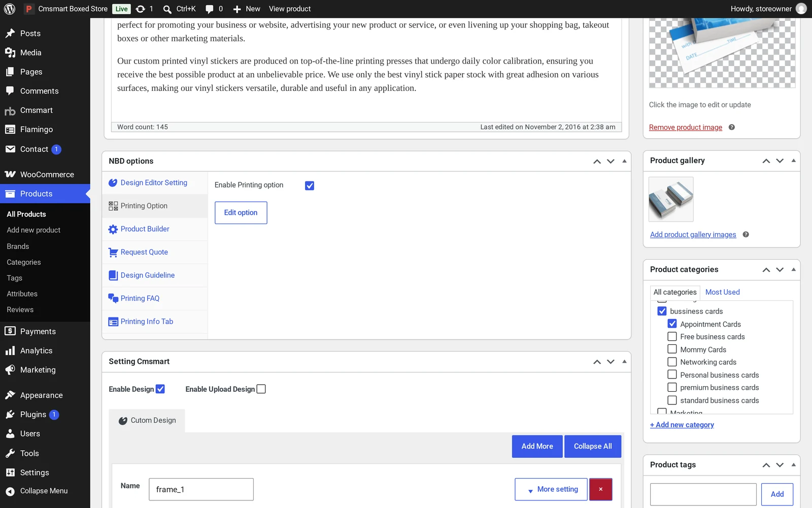Screen dimensions: 812x508
Task: Click the Request Quote cart icon
Action: [x=113, y=252]
